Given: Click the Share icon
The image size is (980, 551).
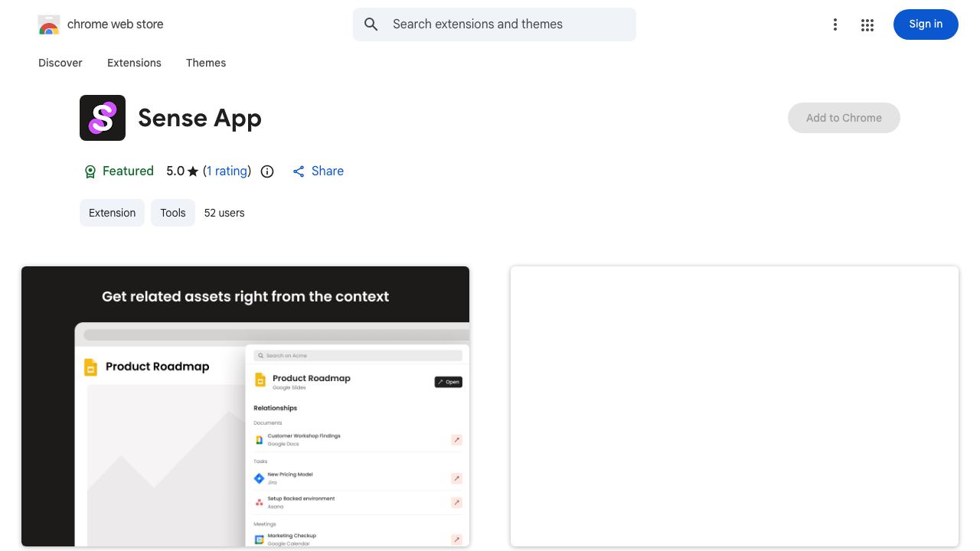Looking at the screenshot, I should [299, 171].
